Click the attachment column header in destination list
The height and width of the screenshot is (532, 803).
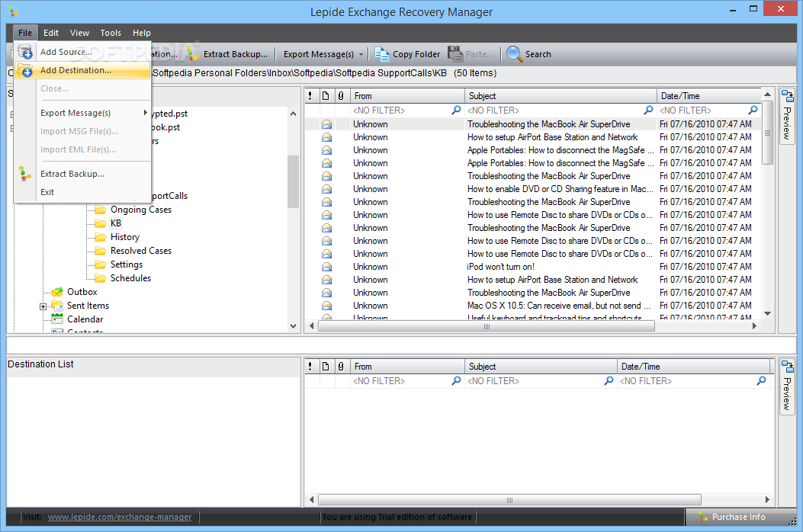click(341, 367)
